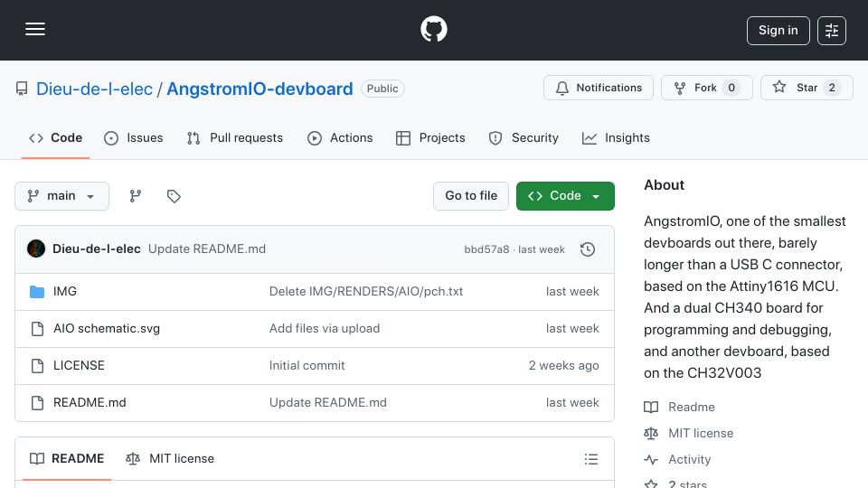Select the README tab in file viewer
This screenshot has width=868, height=488.
[x=67, y=459]
